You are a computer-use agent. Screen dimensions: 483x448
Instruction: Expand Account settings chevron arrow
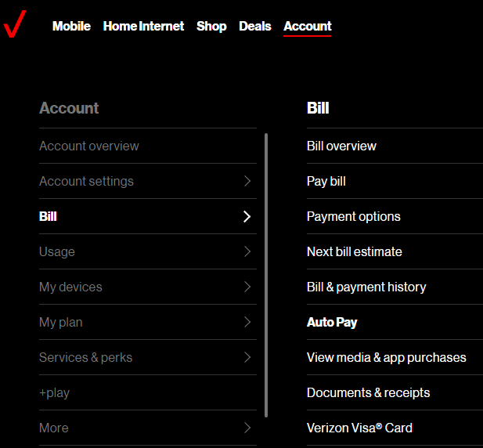pyautogui.click(x=247, y=181)
